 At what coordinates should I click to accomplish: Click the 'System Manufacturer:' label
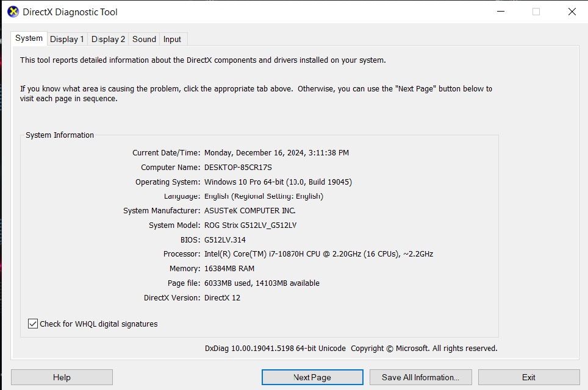162,211
